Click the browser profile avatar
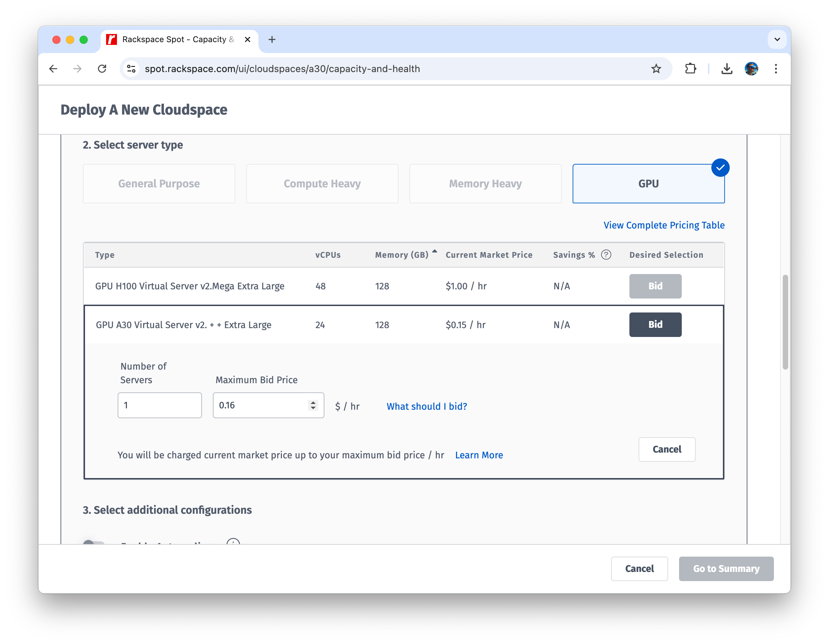The image size is (829, 644). point(751,69)
